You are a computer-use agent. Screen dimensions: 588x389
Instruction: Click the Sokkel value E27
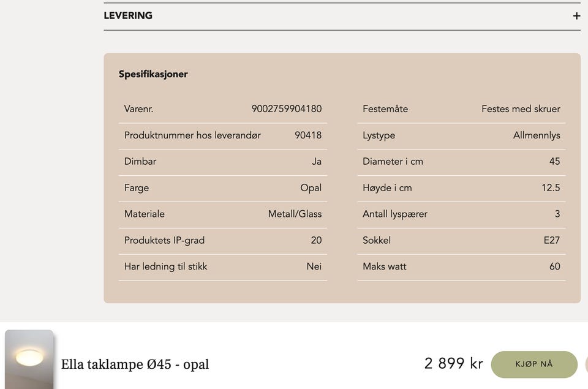[x=552, y=240]
